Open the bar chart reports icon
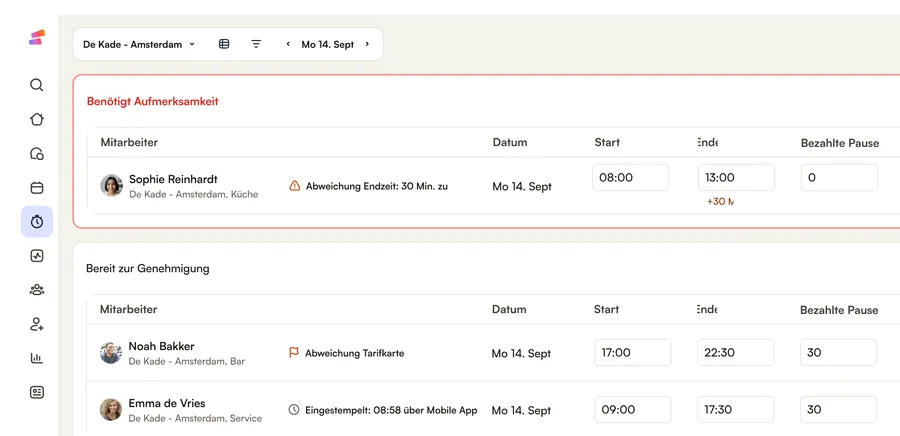900x436 pixels. (x=37, y=358)
